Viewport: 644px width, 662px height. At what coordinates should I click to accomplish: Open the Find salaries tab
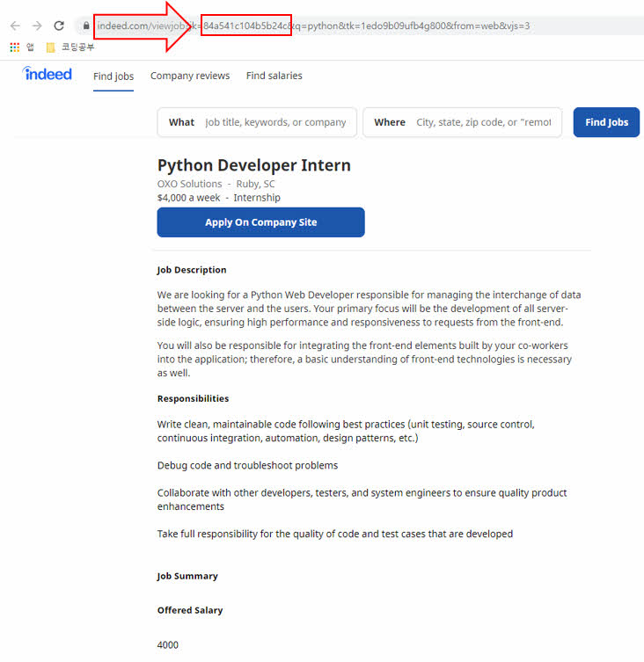pos(274,76)
